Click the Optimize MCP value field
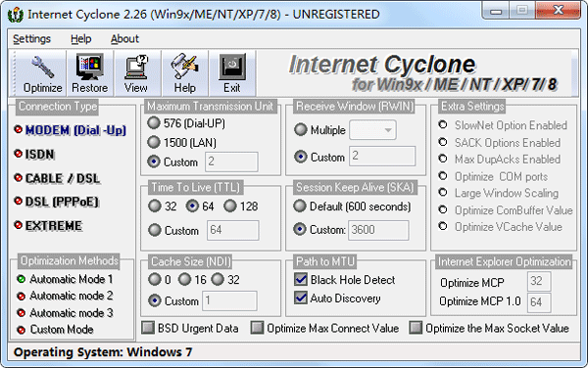The width and height of the screenshot is (588, 368). point(539,282)
